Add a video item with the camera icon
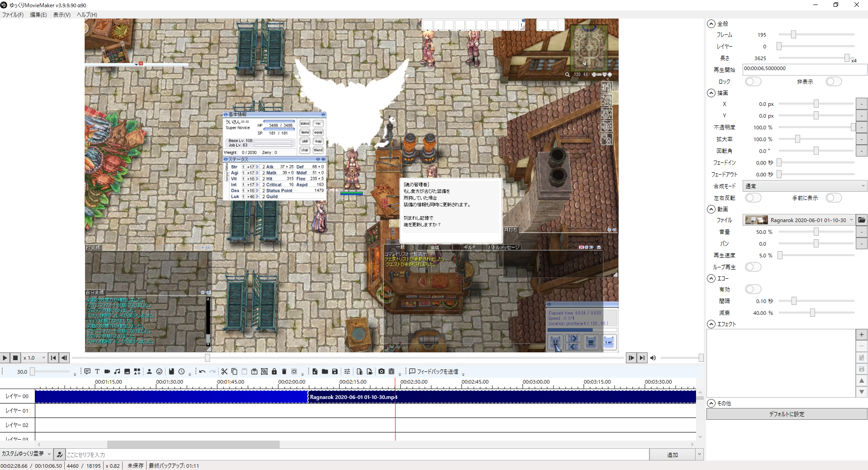This screenshot has width=868, height=470. (x=107, y=371)
